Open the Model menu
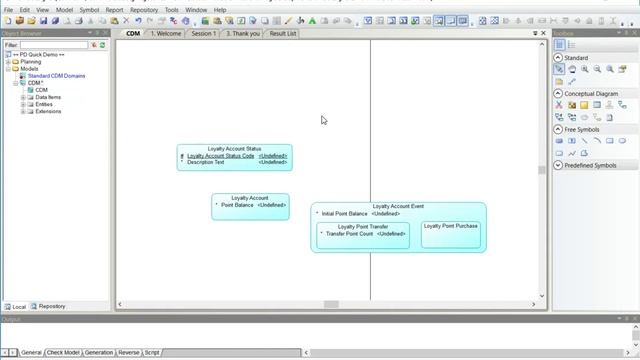The height and width of the screenshot is (360, 640). pyautogui.click(x=64, y=10)
